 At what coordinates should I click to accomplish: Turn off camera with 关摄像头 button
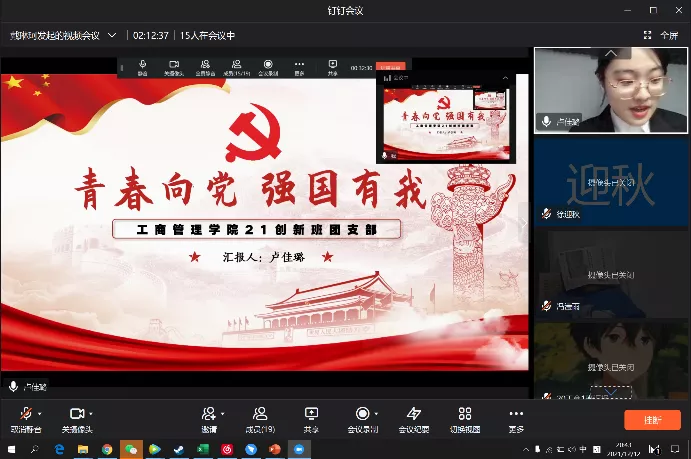(77, 420)
